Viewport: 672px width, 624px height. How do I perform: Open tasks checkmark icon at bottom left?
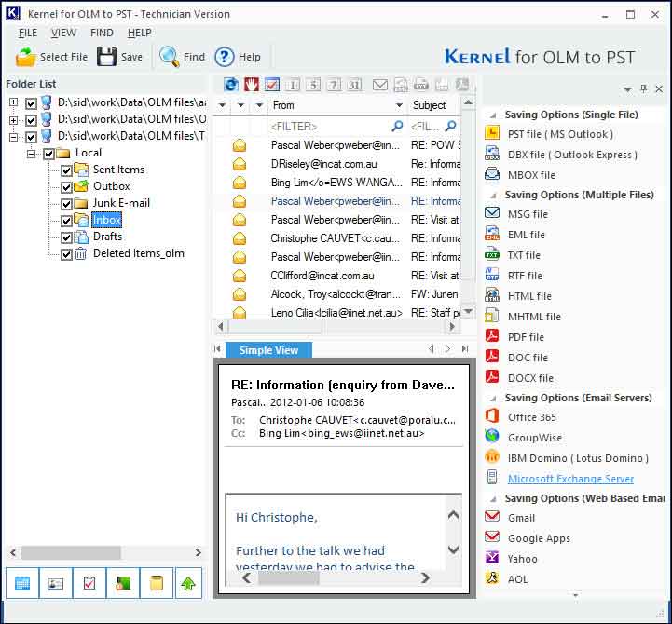coord(89,583)
